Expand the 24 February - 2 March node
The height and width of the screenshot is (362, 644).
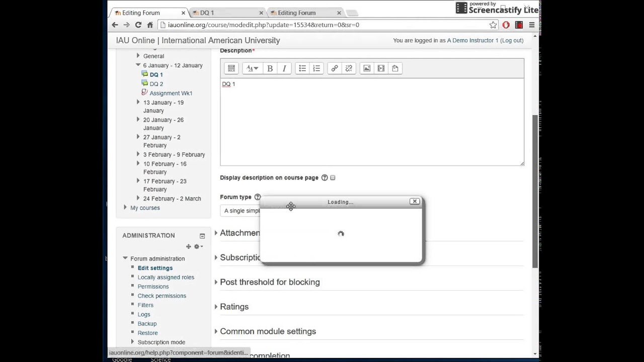[138, 198]
